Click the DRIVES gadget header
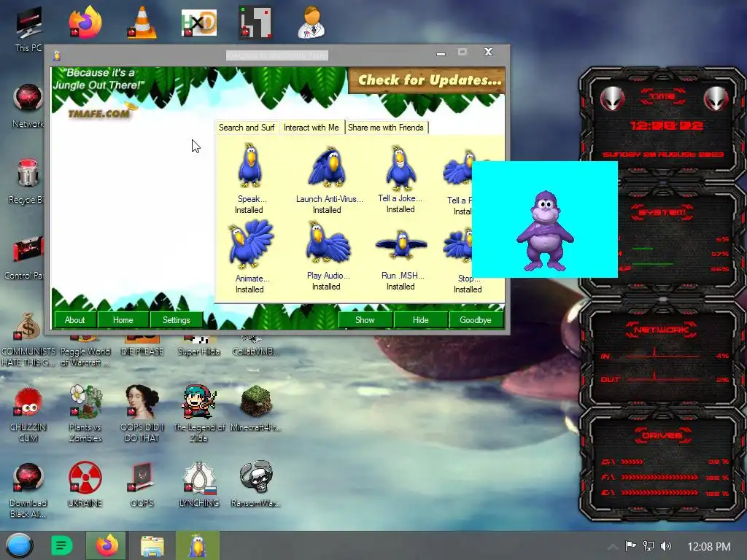 click(662, 435)
